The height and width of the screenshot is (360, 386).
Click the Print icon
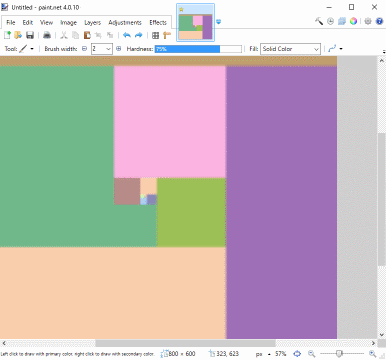click(47, 35)
